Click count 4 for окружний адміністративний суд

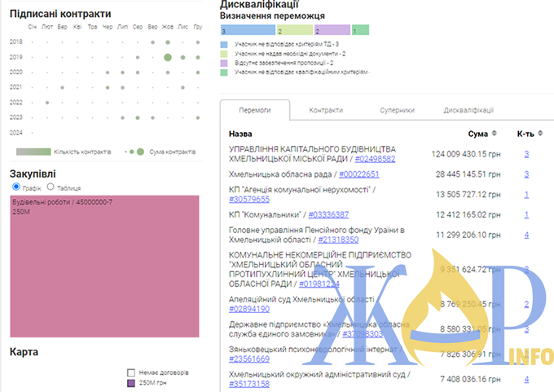coord(526,379)
